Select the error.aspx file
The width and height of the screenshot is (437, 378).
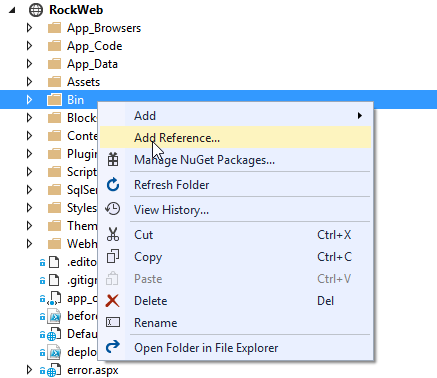pos(93,370)
